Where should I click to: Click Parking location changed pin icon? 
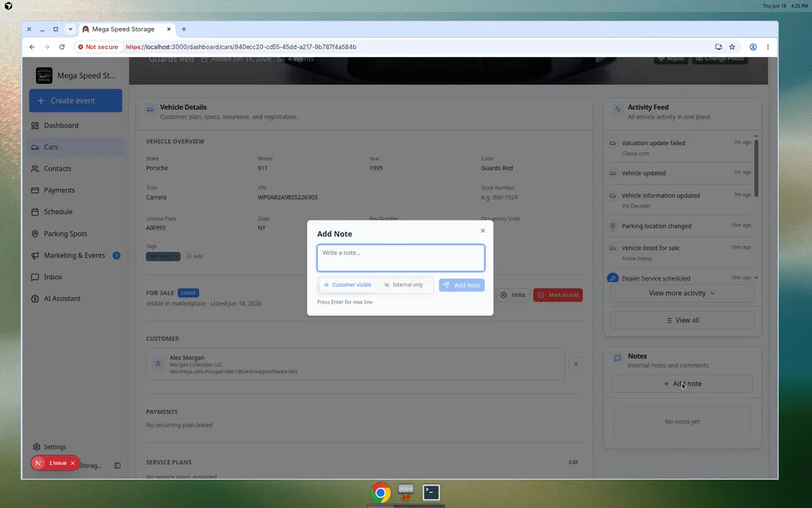pos(612,226)
